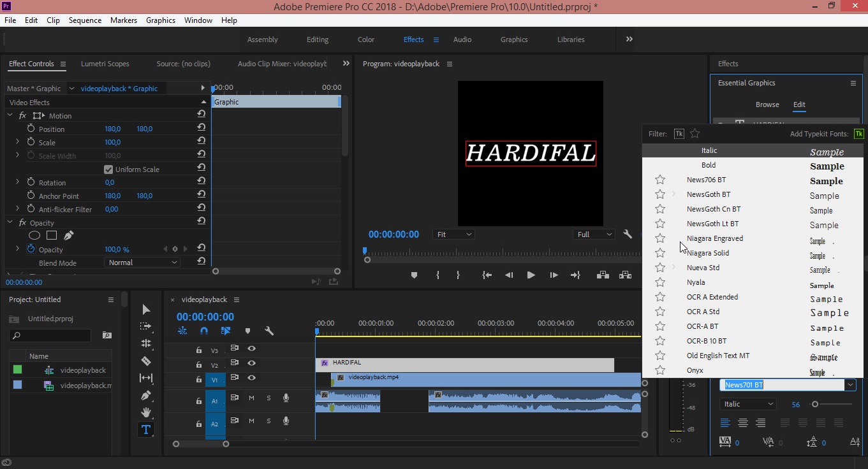Viewport: 868px width, 469px height.
Task: Click the Selection arrow tool
Action: [145, 310]
